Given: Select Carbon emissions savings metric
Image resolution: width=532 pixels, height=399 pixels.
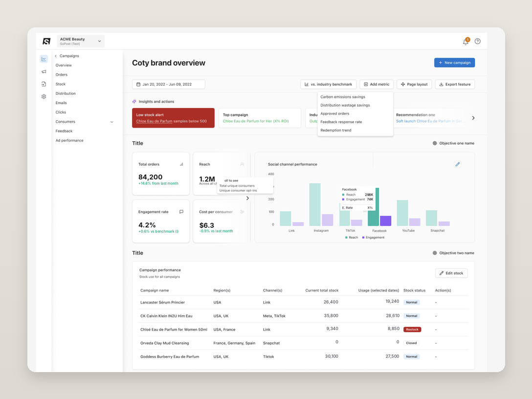Looking at the screenshot, I should (x=355, y=97).
